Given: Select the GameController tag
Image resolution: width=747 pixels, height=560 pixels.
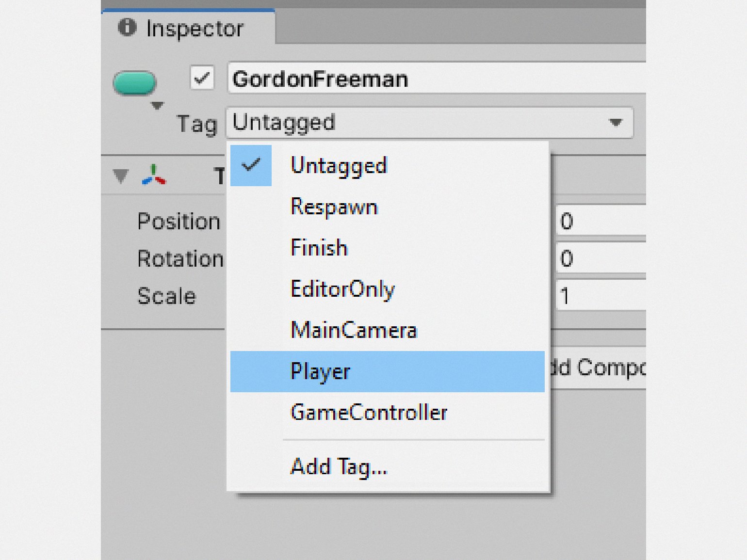Looking at the screenshot, I should pos(369,413).
